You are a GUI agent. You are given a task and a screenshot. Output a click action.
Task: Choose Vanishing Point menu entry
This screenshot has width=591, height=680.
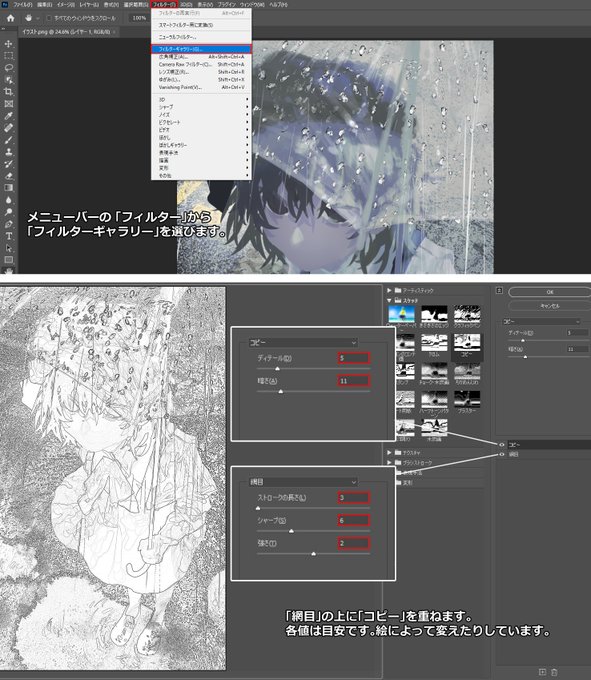[x=201, y=87]
